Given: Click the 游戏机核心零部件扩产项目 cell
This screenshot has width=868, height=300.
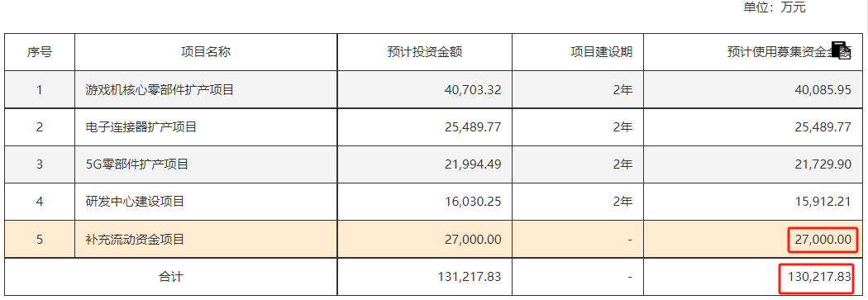Looking at the screenshot, I should [206, 89].
